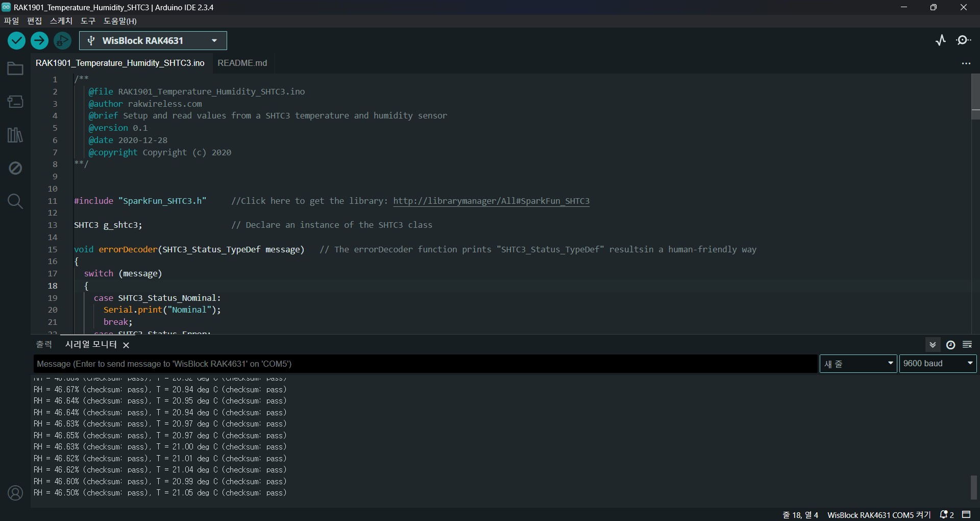Viewport: 980px width, 521px height.
Task: Close the 시리얼 모니터 tab
Action: click(126, 345)
